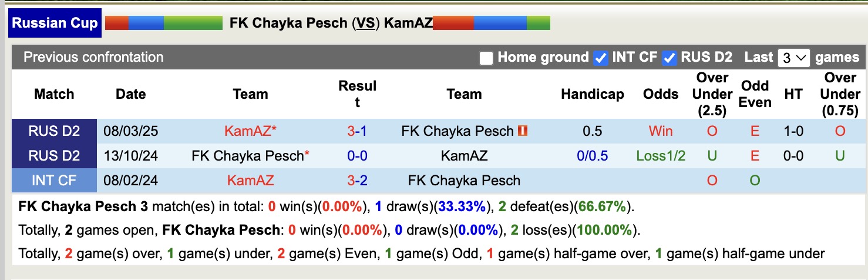This screenshot has height=280, width=868.
Task: Open the 3-1 score result link
Action: pyautogui.click(x=357, y=131)
